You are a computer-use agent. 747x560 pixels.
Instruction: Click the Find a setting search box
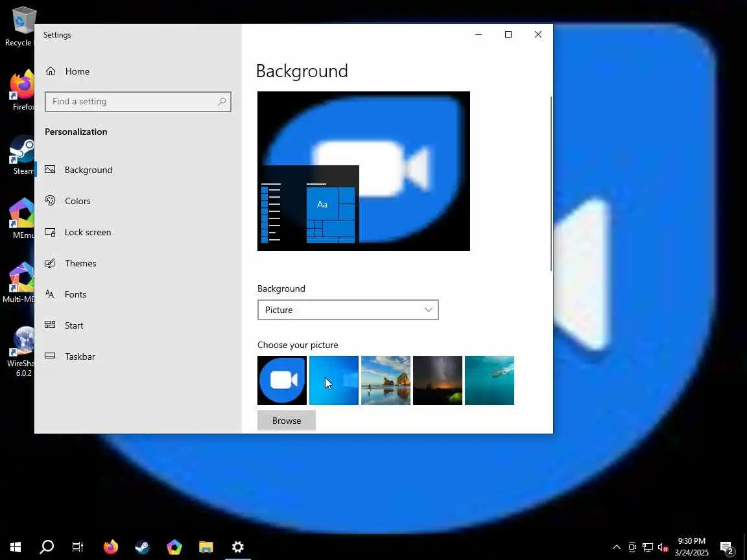[x=138, y=101]
